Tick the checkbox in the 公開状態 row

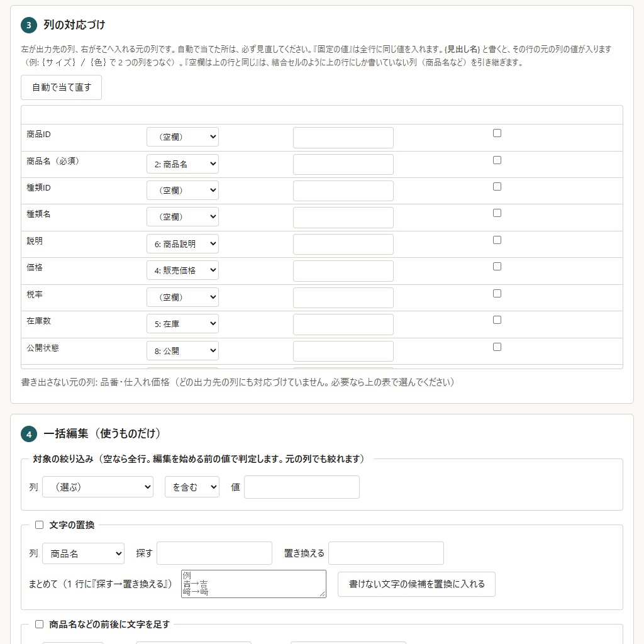pyautogui.click(x=497, y=347)
